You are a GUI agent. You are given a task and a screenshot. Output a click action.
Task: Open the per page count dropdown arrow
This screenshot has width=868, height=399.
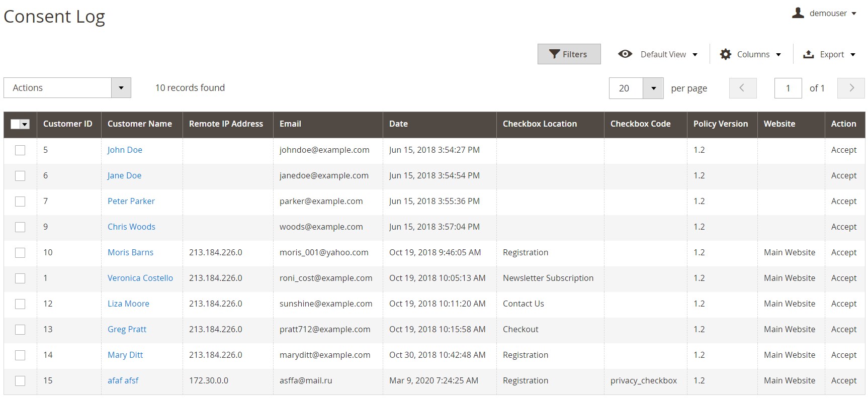[x=653, y=88]
